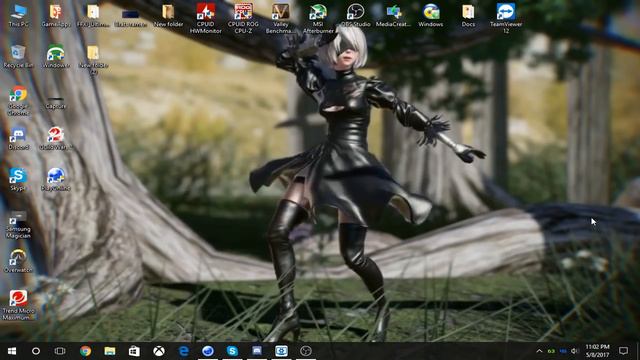This screenshot has width=640, height=360.
Task: Launch Discord from the desktop
Action: (x=18, y=139)
